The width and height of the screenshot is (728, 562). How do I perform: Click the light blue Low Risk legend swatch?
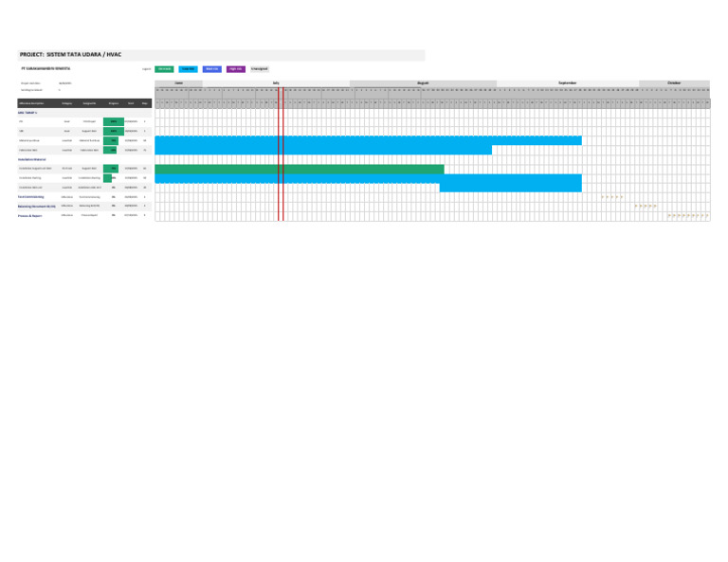(x=188, y=69)
